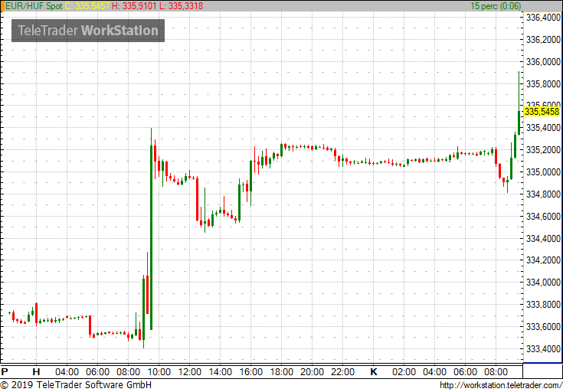Click the low value L: 335,3318
This screenshot has width=563, height=392.
180,6
